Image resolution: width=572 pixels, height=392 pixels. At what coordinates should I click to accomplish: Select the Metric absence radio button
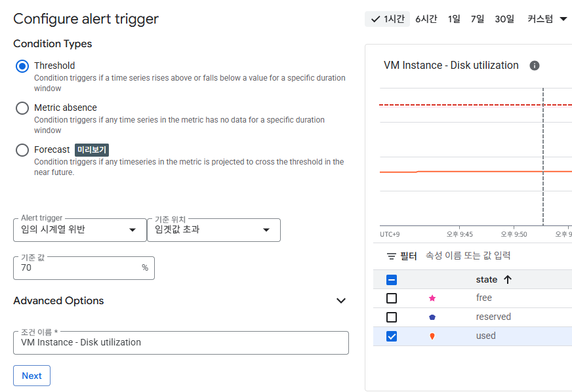pos(22,108)
